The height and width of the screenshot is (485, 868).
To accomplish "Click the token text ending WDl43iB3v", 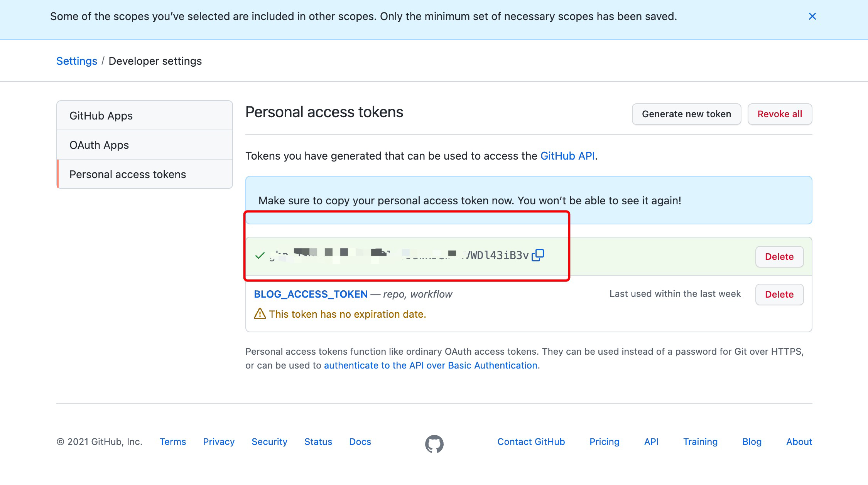I will 399,255.
